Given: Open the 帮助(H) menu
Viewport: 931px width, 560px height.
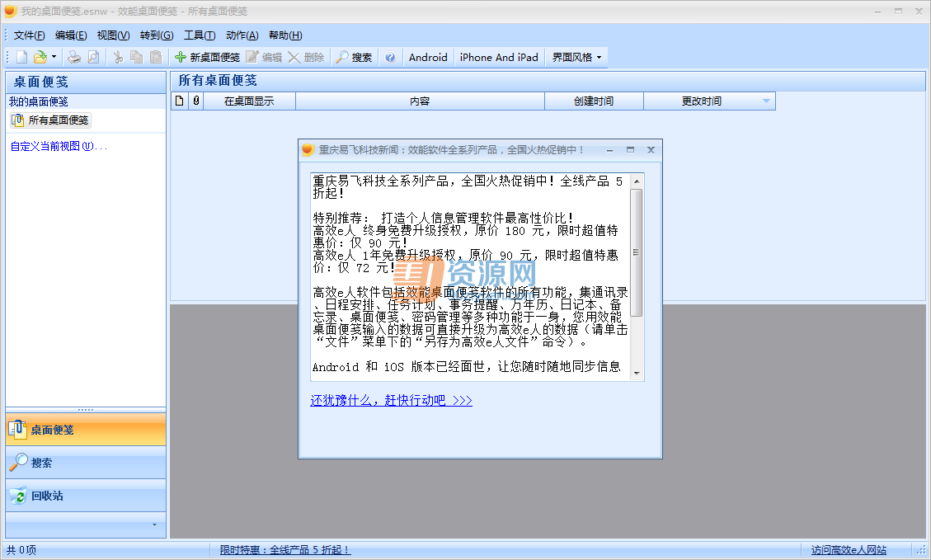Looking at the screenshot, I should tap(285, 35).
